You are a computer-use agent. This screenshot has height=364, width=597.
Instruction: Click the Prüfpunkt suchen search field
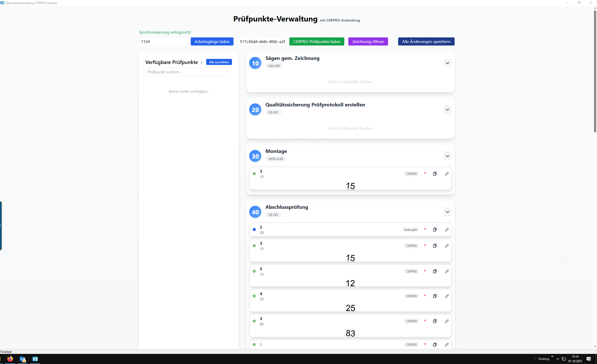[186, 72]
